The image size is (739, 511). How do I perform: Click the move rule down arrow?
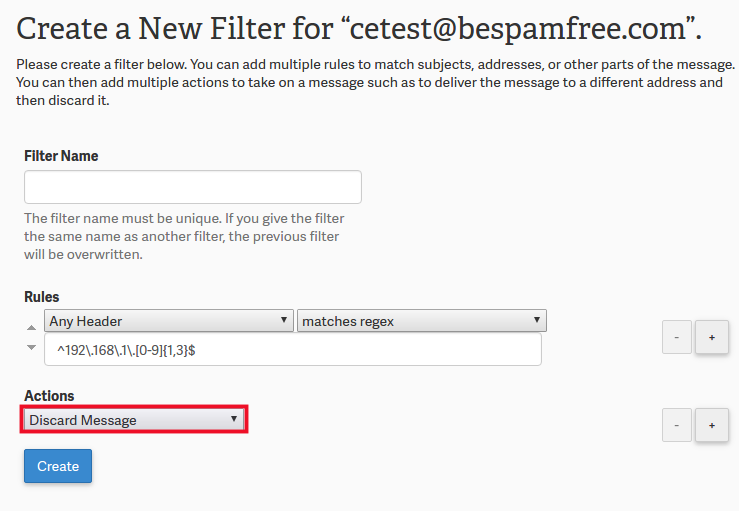pyautogui.click(x=31, y=347)
